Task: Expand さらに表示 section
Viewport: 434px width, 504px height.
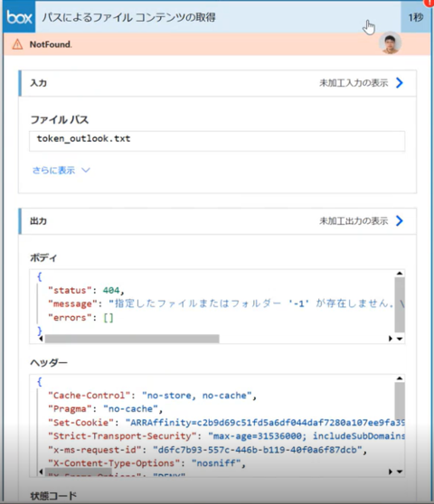Action: pos(61,170)
